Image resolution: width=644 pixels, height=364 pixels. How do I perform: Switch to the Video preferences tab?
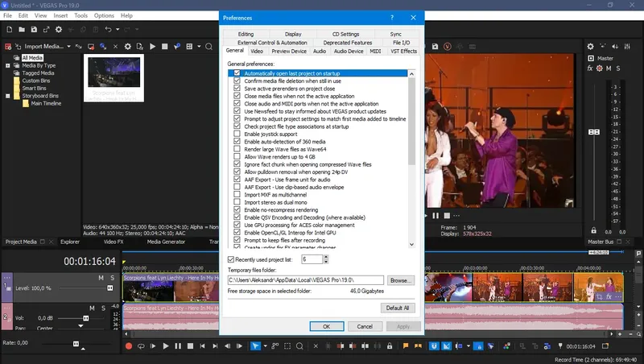(257, 51)
